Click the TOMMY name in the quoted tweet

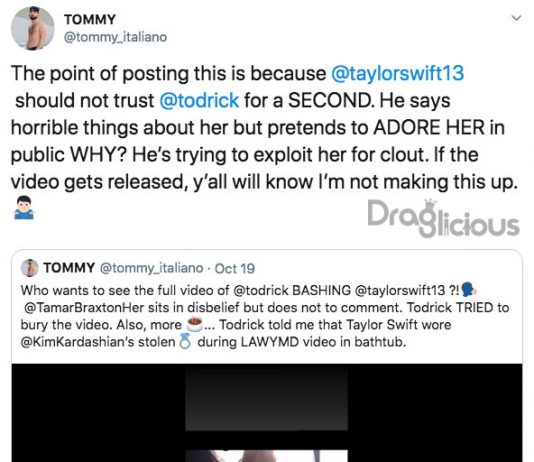point(69,268)
